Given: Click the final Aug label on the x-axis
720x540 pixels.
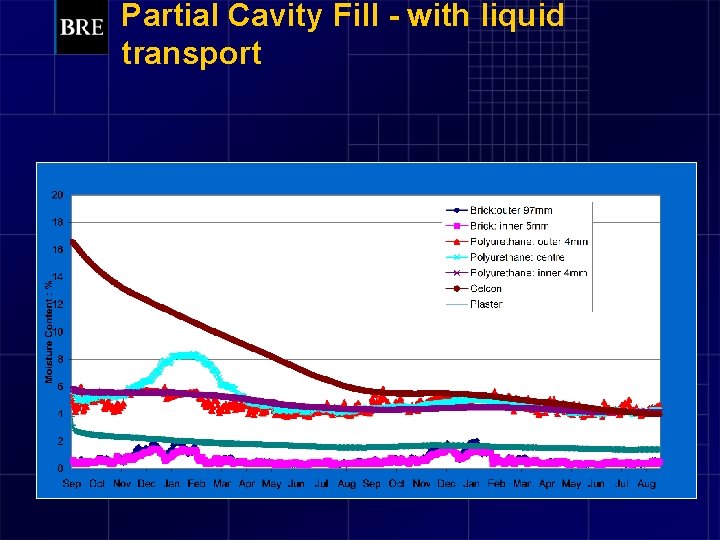Looking at the screenshot, I should [647, 484].
